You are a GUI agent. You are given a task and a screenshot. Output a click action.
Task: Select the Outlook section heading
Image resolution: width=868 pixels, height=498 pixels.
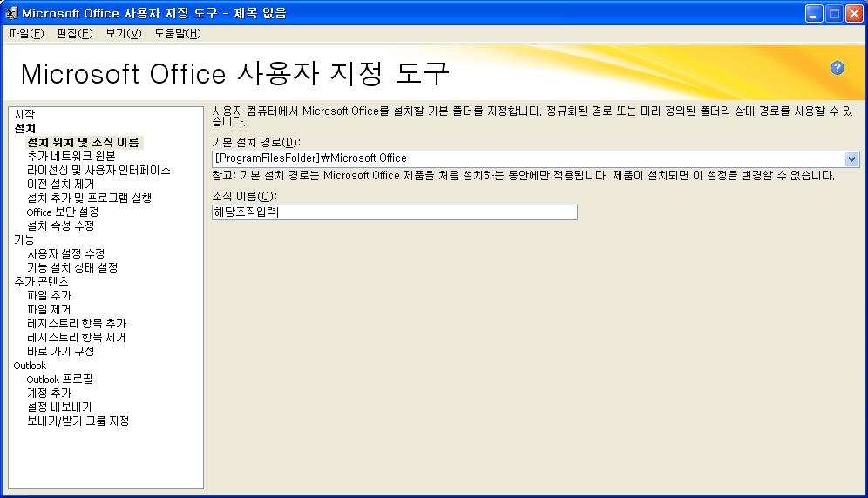click(x=30, y=365)
